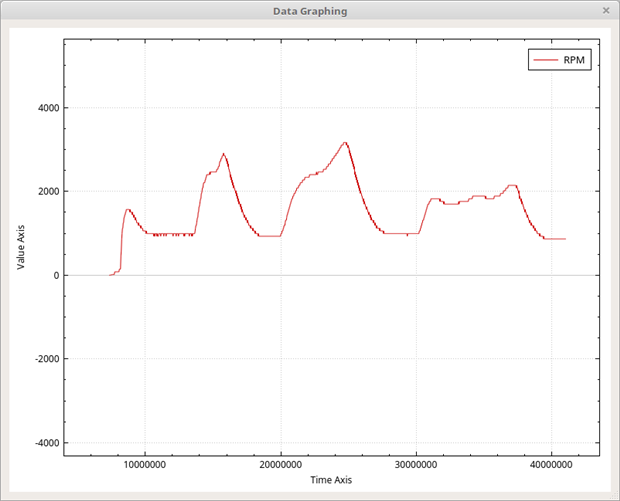Image resolution: width=620 pixels, height=501 pixels.
Task: Click the 2000 tick label on value axis
Action: coord(45,192)
